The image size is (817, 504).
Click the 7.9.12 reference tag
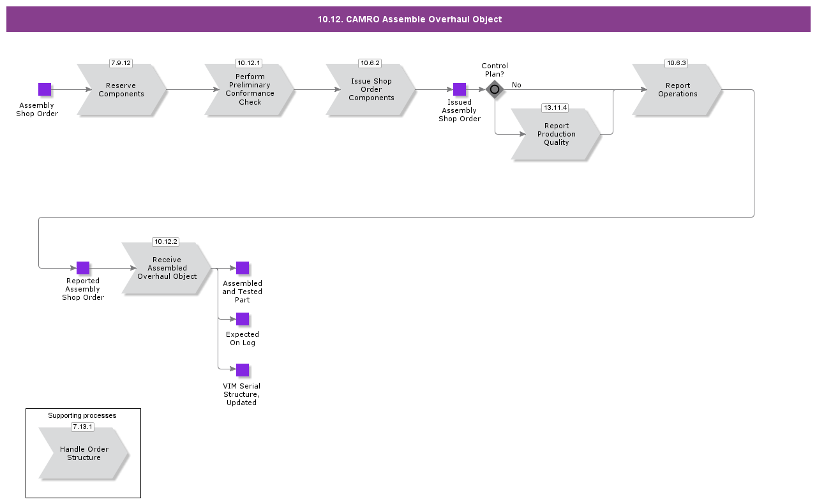121,63
